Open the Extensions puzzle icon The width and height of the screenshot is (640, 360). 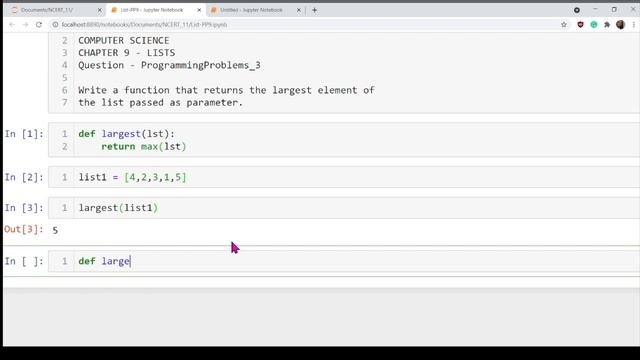(x=607, y=24)
